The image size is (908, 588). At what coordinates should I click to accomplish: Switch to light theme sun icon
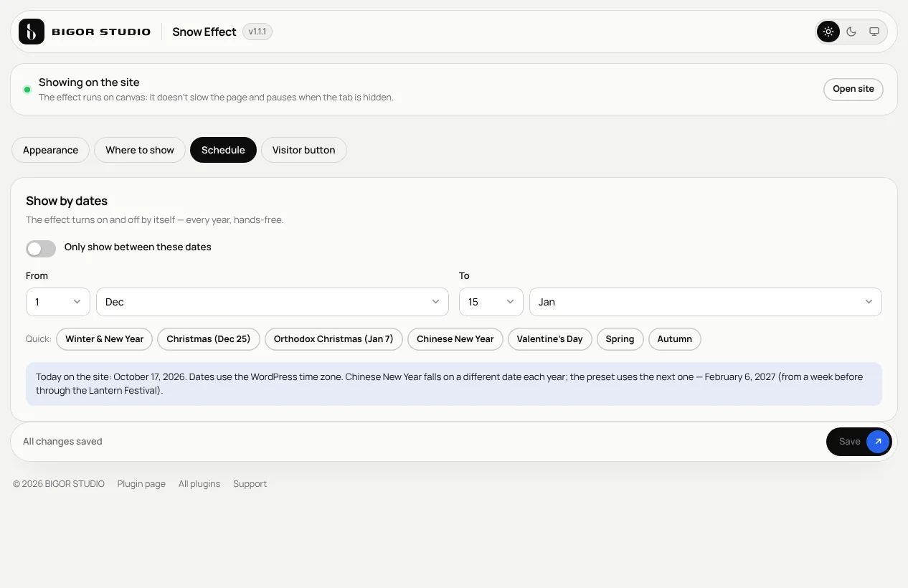[828, 32]
